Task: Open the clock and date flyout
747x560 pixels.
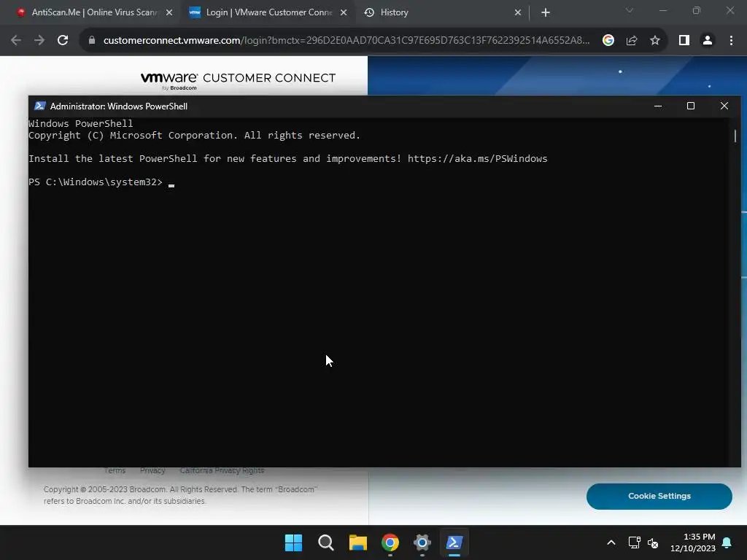Action: 693,542
